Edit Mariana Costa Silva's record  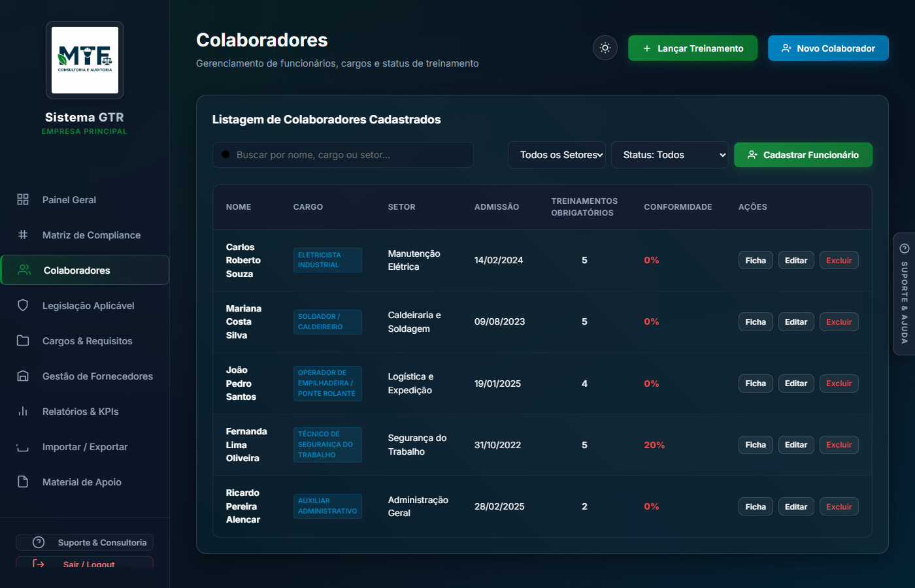(796, 321)
